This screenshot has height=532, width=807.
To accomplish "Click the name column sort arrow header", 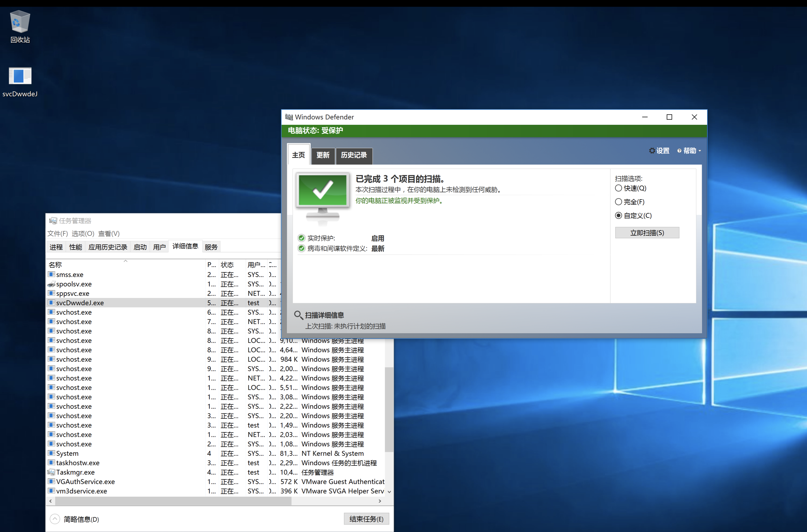I will pyautogui.click(x=125, y=261).
